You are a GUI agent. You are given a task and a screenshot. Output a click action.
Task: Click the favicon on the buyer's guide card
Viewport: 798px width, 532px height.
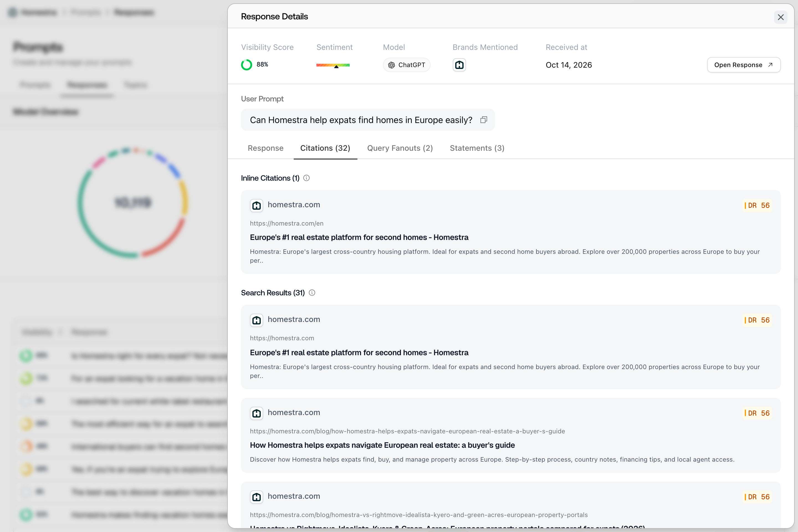click(257, 413)
